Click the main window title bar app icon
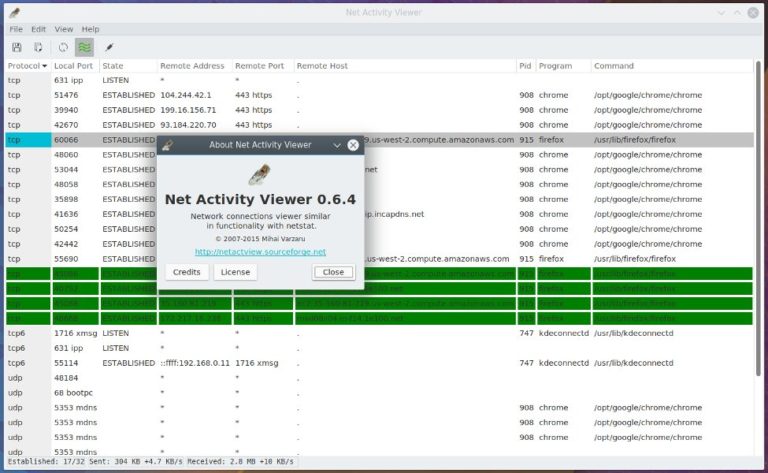 point(14,12)
